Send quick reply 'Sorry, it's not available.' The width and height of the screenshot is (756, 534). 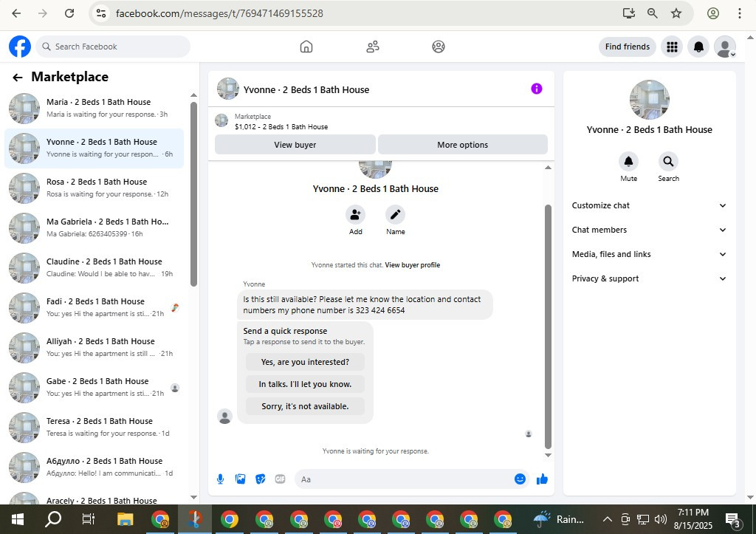point(305,406)
